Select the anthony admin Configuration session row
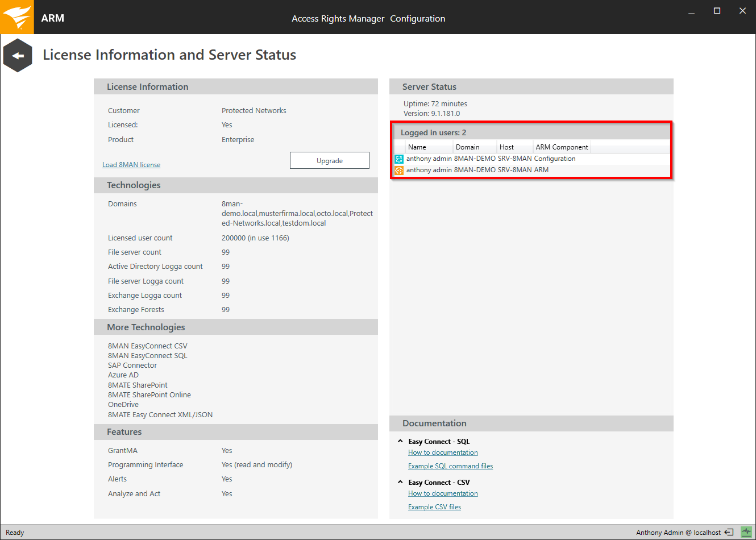 (491, 159)
